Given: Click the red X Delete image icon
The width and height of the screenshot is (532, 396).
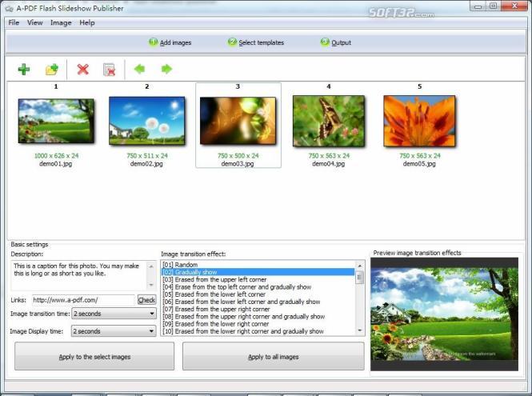Looking at the screenshot, I should tap(82, 70).
